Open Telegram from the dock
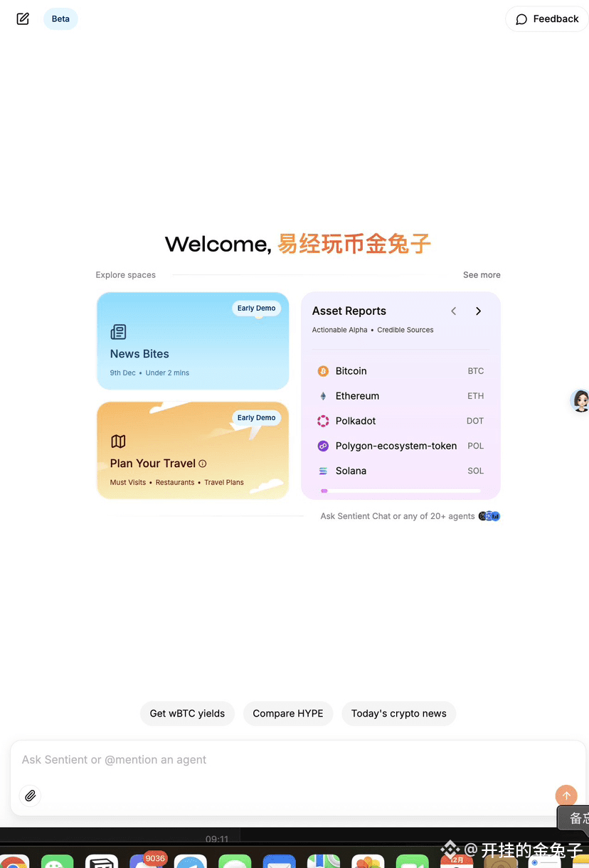 tap(191, 861)
